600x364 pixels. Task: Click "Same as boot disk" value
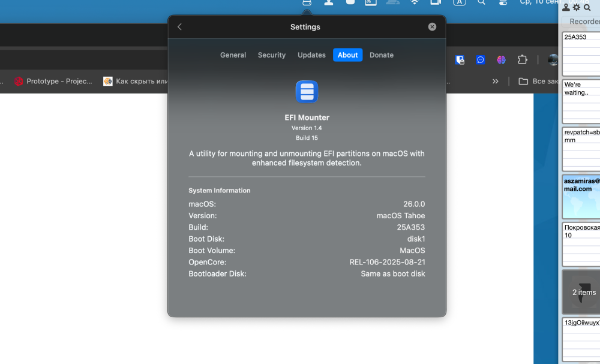tap(392, 274)
